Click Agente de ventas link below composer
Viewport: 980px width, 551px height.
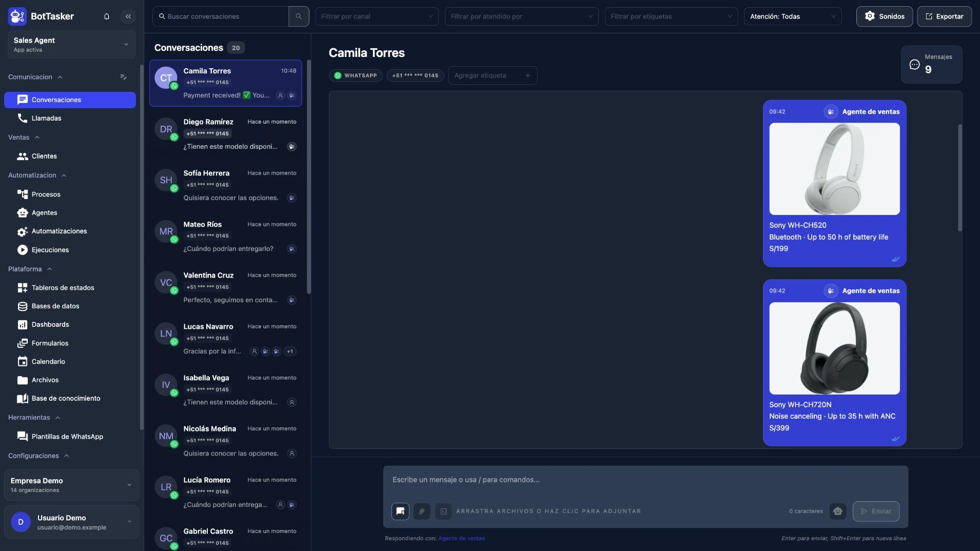(x=461, y=539)
